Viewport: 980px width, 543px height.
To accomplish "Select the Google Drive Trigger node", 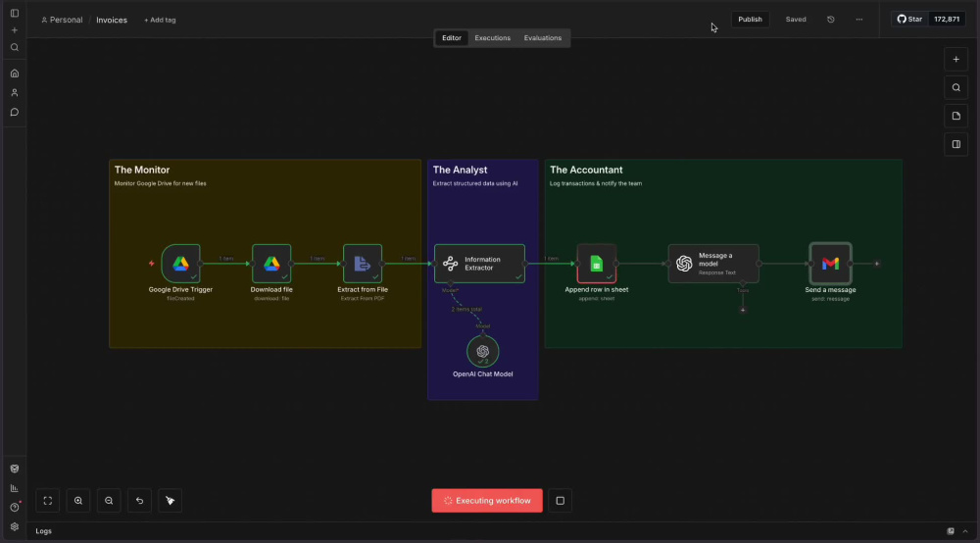I will (x=180, y=264).
